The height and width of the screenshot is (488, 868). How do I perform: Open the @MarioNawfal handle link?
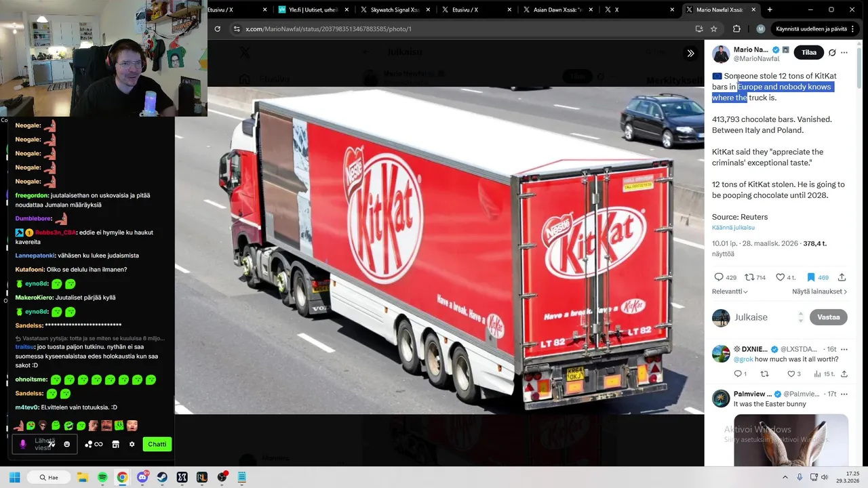(756, 59)
